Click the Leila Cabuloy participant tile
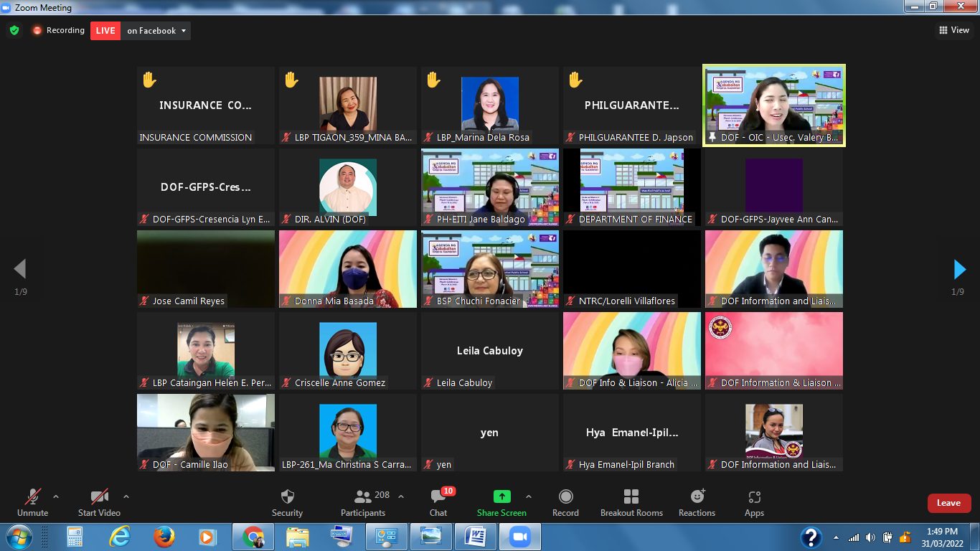This screenshot has height=551, width=980. point(490,351)
